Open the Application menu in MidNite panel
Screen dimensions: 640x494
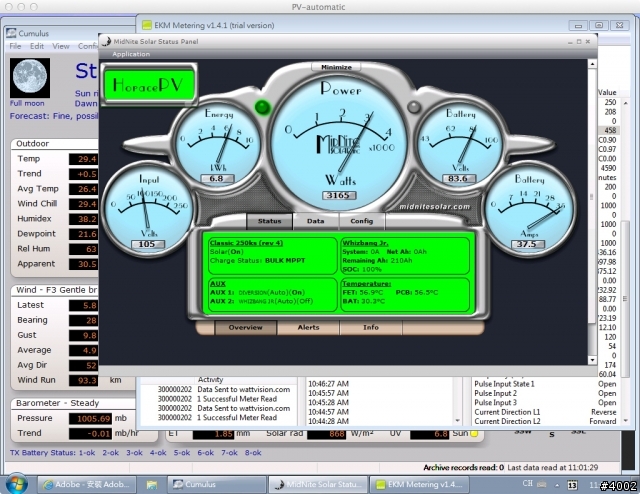click(x=131, y=54)
